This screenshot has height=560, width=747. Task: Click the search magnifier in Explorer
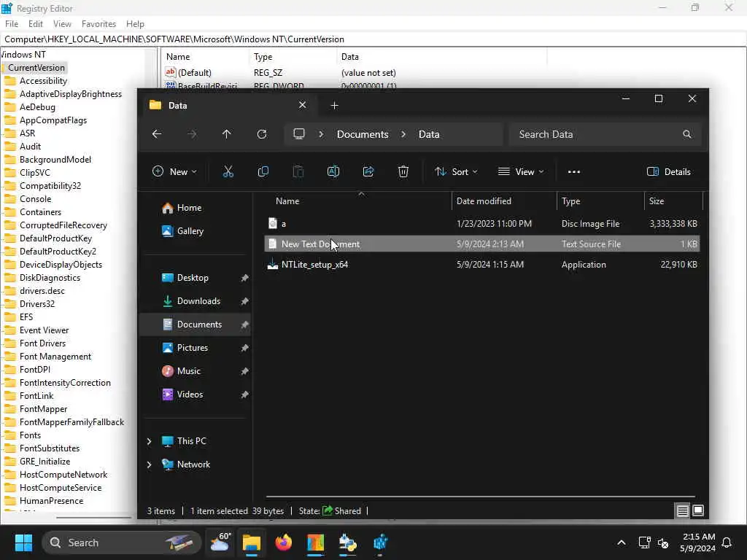pyautogui.click(x=686, y=134)
